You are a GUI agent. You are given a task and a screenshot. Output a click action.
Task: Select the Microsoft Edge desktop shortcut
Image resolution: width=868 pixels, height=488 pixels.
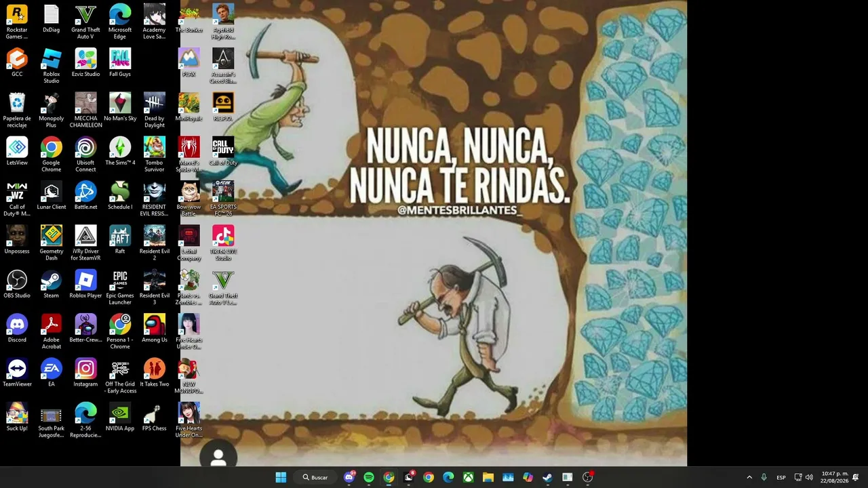pyautogui.click(x=120, y=22)
